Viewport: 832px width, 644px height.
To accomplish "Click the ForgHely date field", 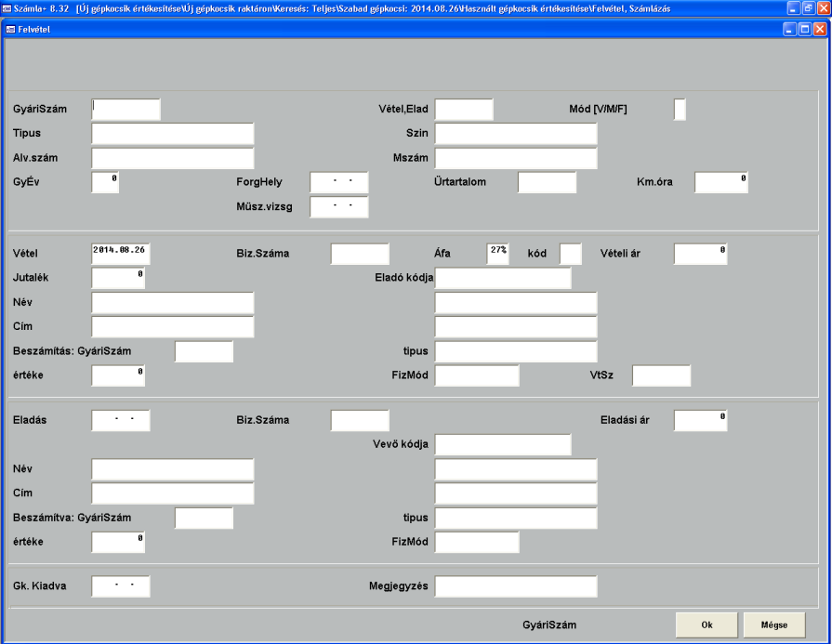I will 339,182.
